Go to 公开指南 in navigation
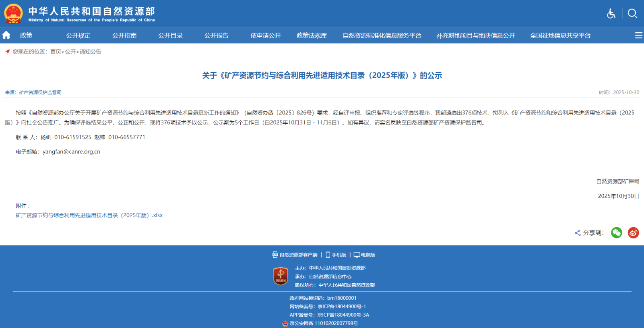 [124, 35]
